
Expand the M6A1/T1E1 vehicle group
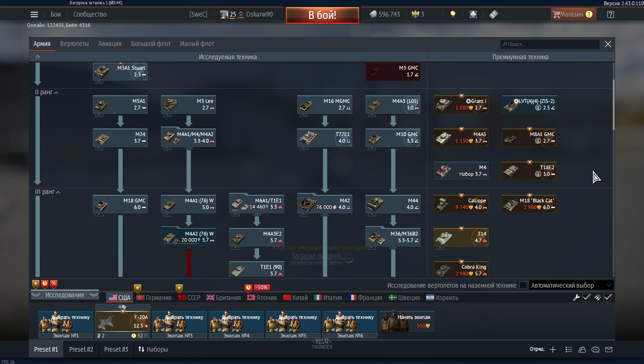click(257, 204)
